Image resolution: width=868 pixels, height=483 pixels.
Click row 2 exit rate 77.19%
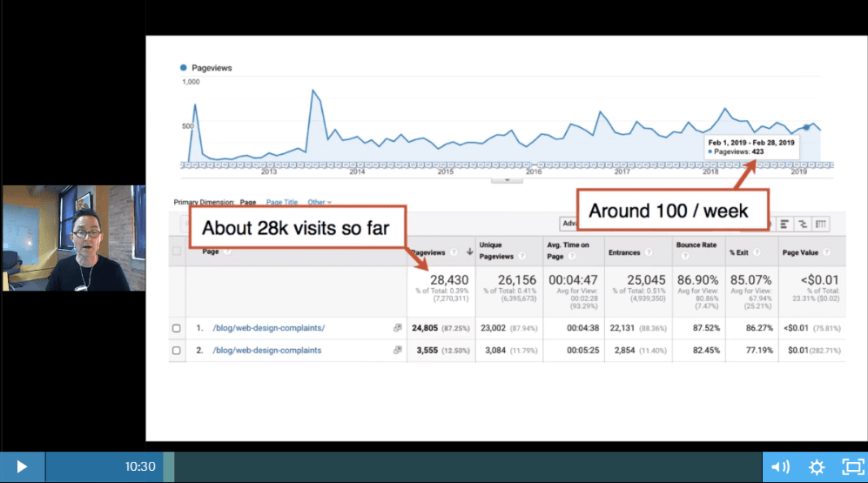pyautogui.click(x=759, y=350)
